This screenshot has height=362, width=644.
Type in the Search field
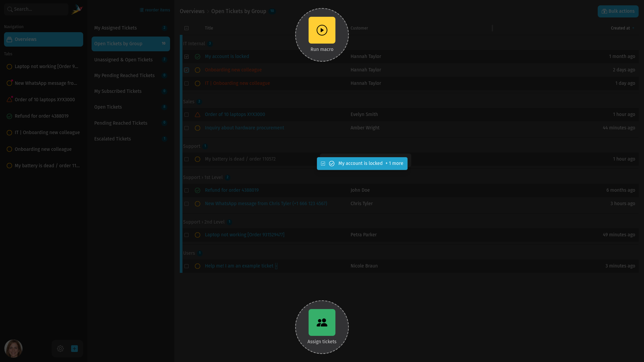coord(36,9)
